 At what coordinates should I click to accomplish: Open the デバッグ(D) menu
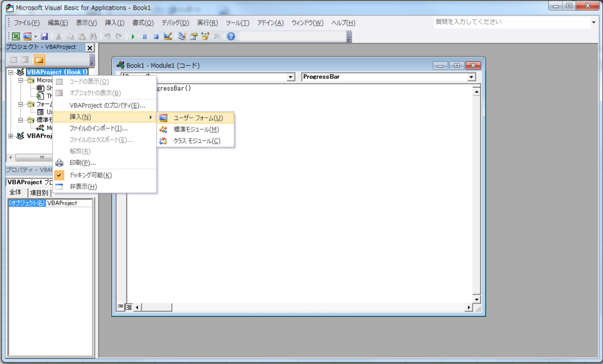pyautogui.click(x=175, y=23)
